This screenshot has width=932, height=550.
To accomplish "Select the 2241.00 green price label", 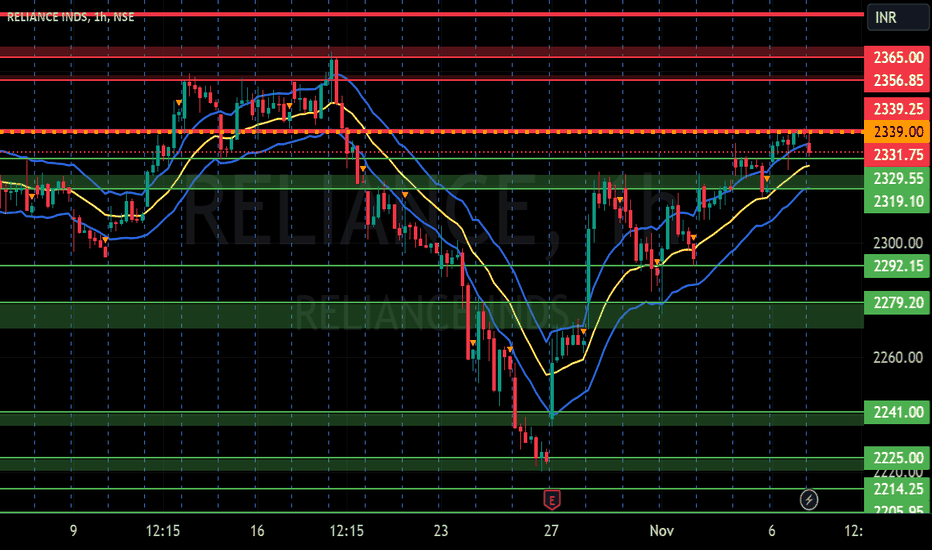I will (x=898, y=412).
